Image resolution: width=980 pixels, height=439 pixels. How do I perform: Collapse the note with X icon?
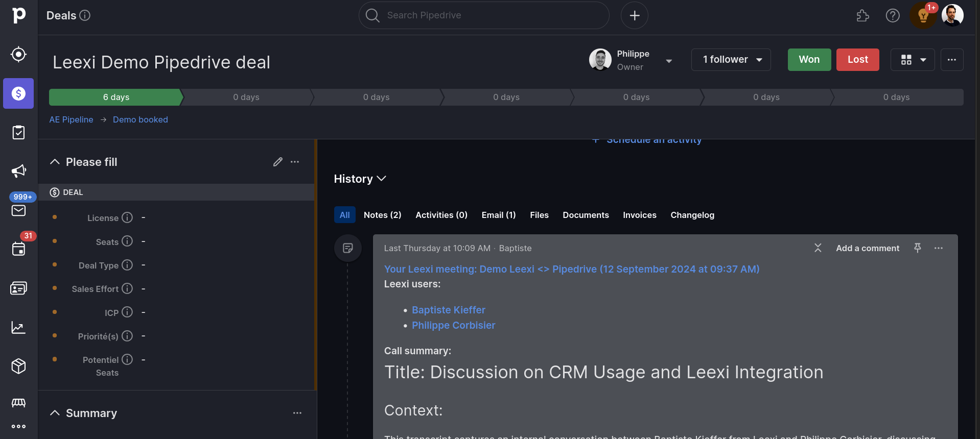coord(818,248)
